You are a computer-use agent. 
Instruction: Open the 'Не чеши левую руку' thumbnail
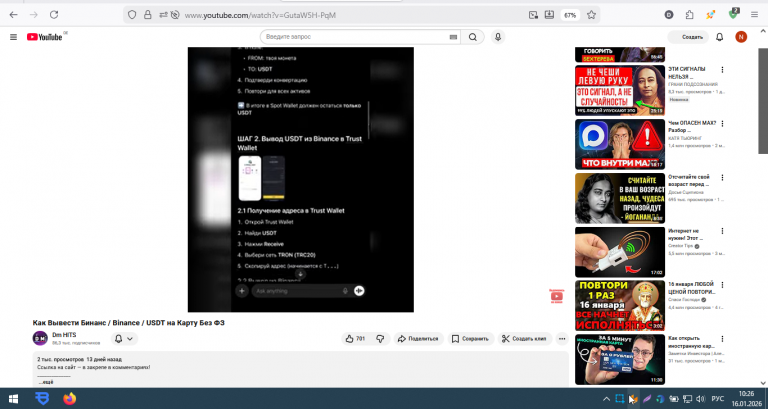(620, 91)
